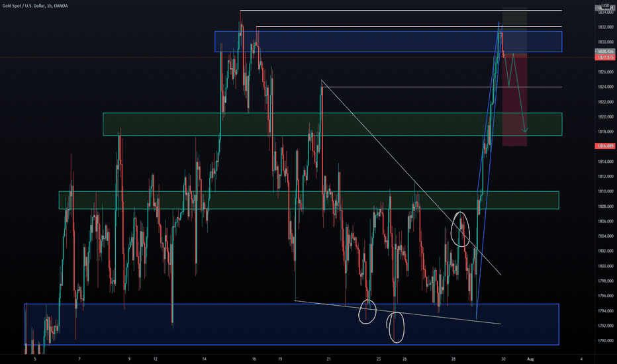The image size is (617, 364).
Task: Click the 14 date label on time axis
Action: pos(204,359)
